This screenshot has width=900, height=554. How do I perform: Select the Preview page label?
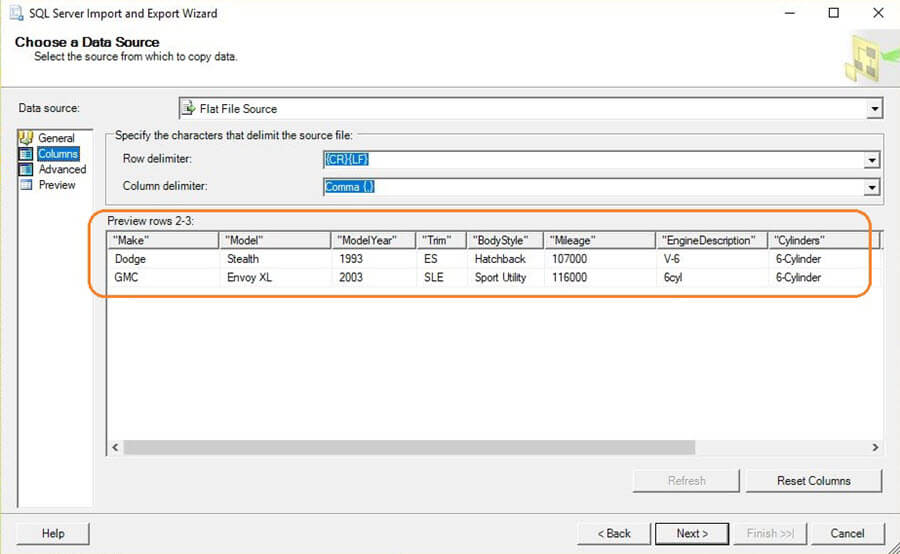click(57, 185)
